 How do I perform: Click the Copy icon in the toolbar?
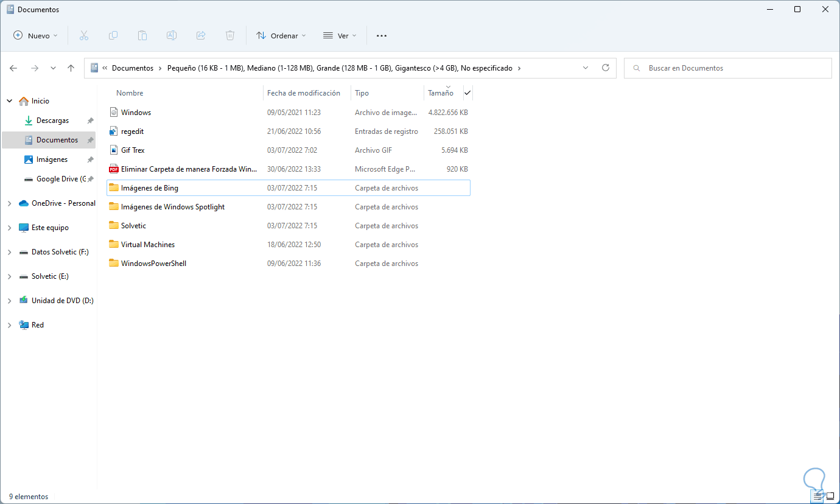click(113, 35)
